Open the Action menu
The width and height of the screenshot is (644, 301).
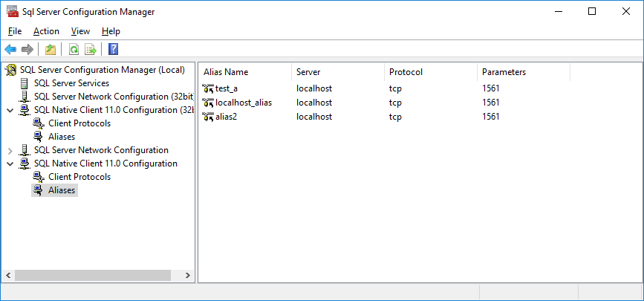point(46,31)
